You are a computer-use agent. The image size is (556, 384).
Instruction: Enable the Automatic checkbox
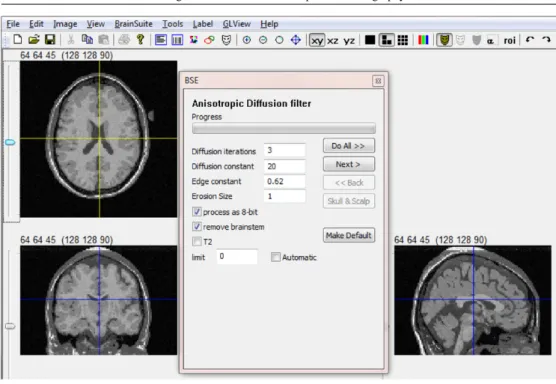coord(276,257)
